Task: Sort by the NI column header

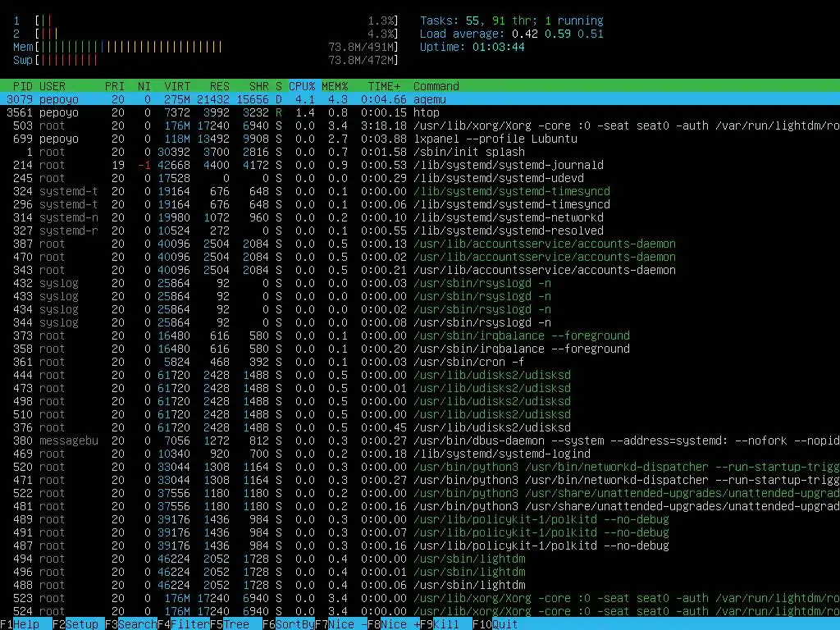Action: [144, 86]
